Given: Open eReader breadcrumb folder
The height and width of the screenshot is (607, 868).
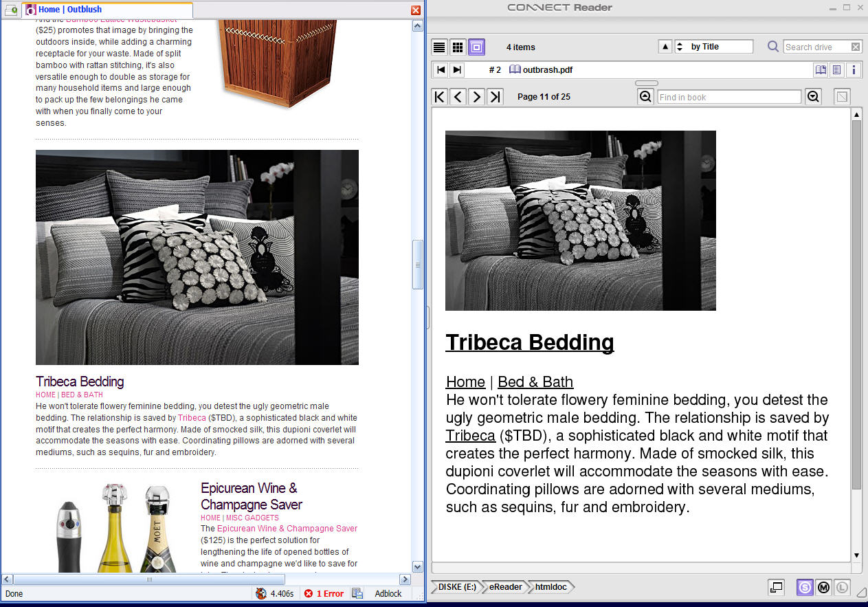Looking at the screenshot, I should tap(505, 586).
